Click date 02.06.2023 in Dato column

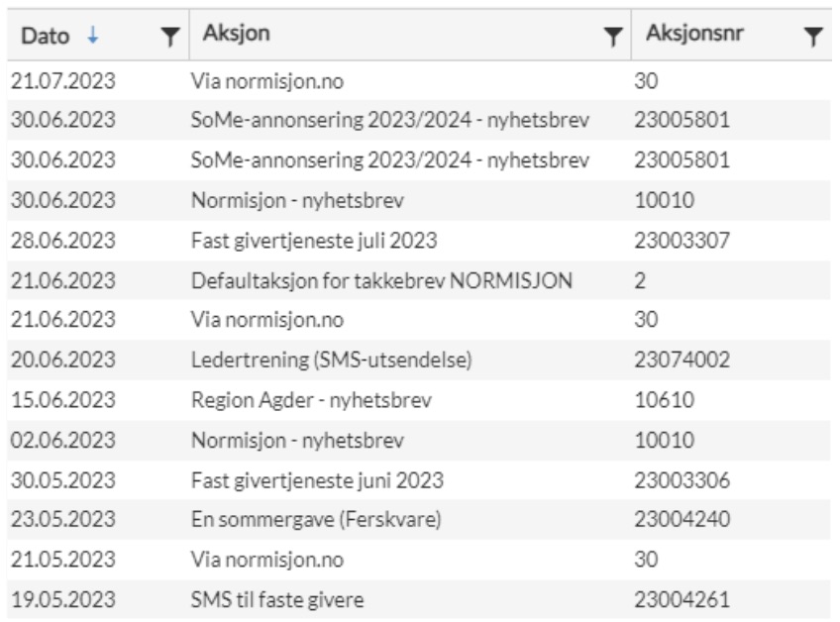click(x=63, y=440)
